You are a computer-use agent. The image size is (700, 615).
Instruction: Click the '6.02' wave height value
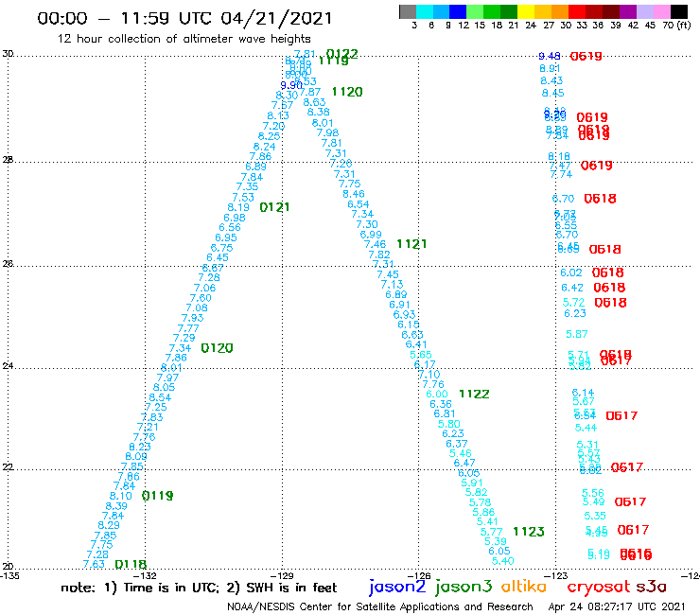click(571, 272)
